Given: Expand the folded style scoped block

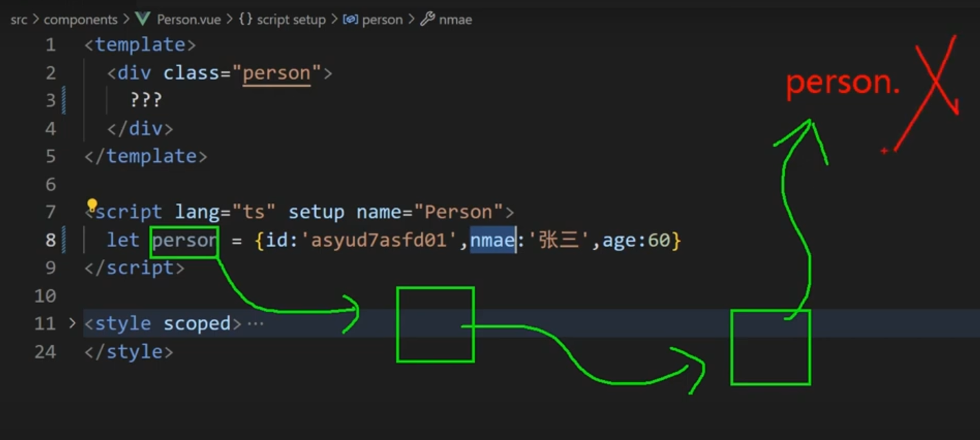Looking at the screenshot, I should (72, 323).
